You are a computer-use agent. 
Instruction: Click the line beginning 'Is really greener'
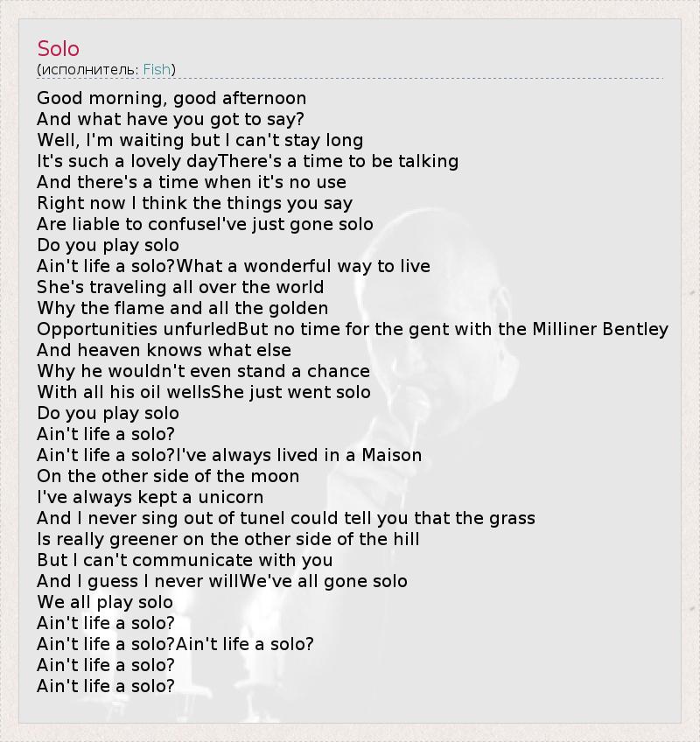(x=228, y=539)
